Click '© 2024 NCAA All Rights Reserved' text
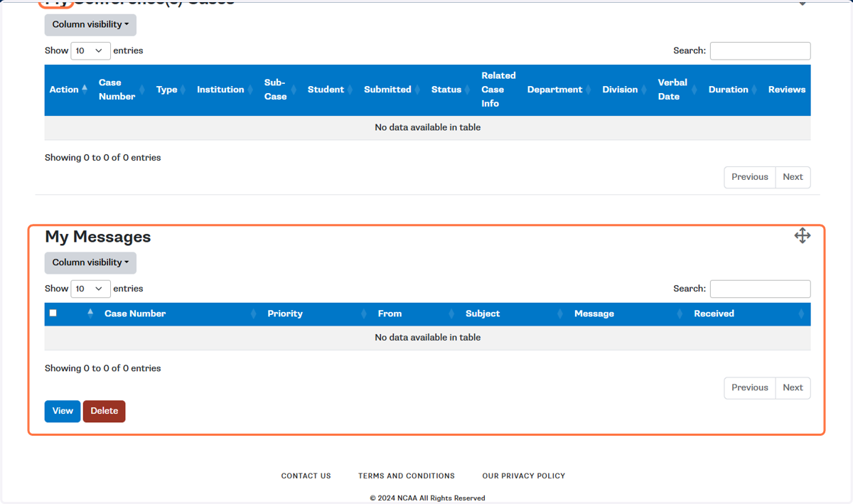This screenshot has width=853, height=504. (x=428, y=498)
